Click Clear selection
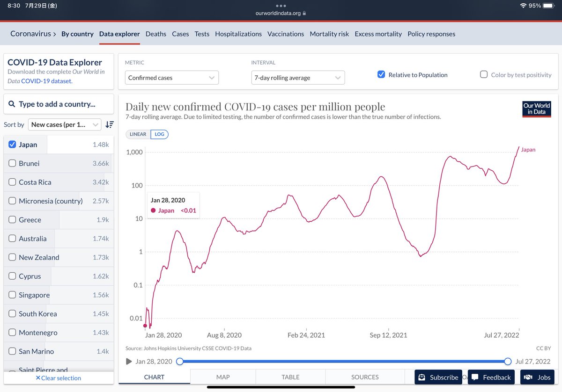Viewport: 562px width, 392px height. click(59, 378)
